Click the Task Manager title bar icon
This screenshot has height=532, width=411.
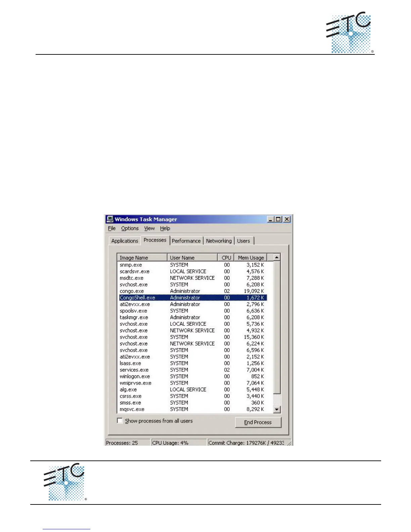pyautogui.click(x=110, y=219)
